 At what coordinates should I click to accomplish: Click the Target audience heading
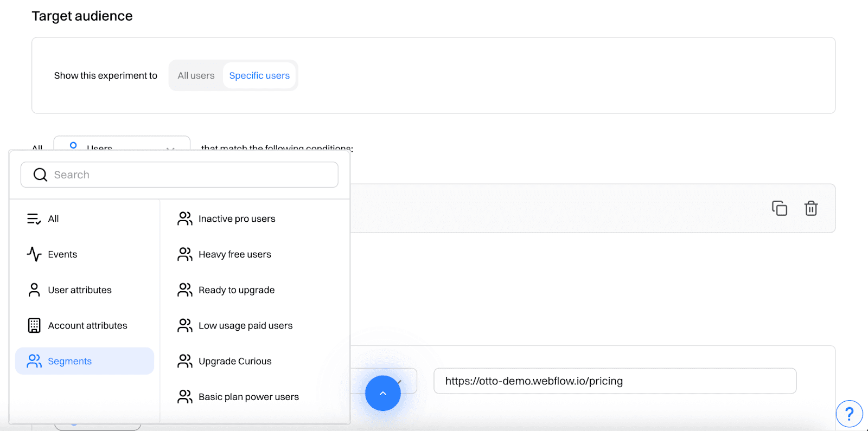tap(82, 16)
